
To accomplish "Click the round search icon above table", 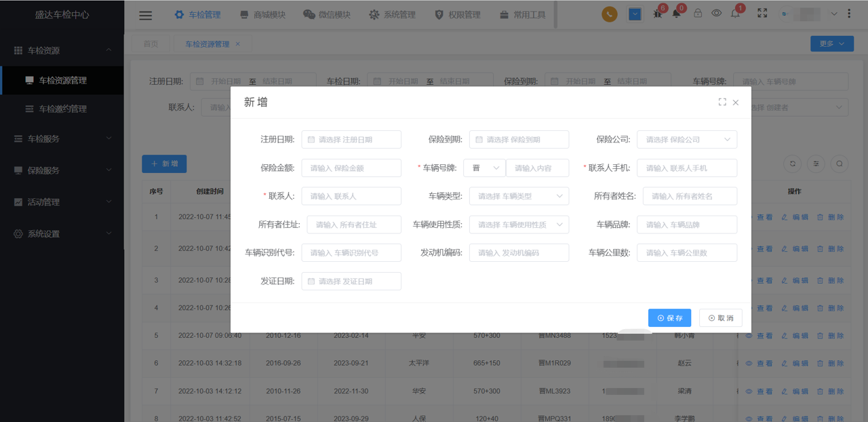I will pyautogui.click(x=839, y=164).
